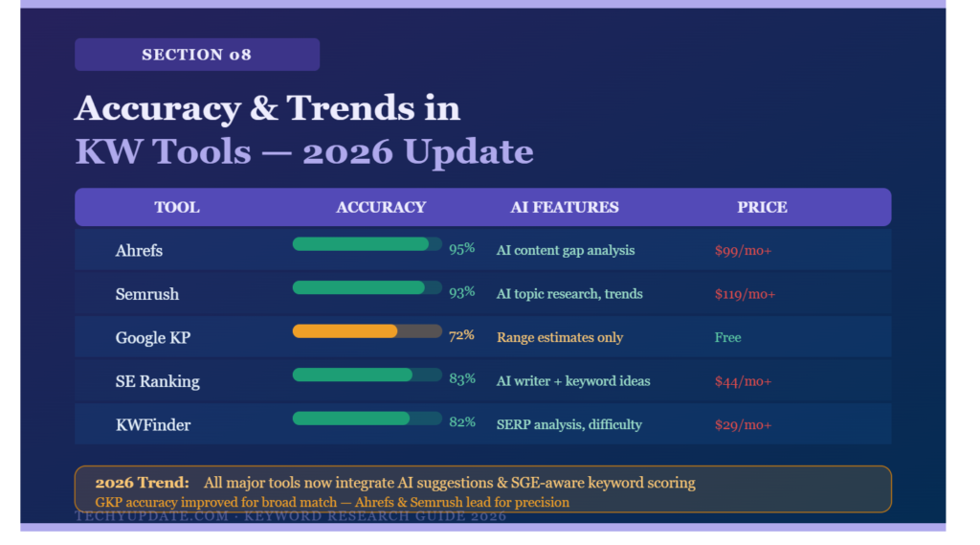Click the PRICE column header

pos(762,207)
